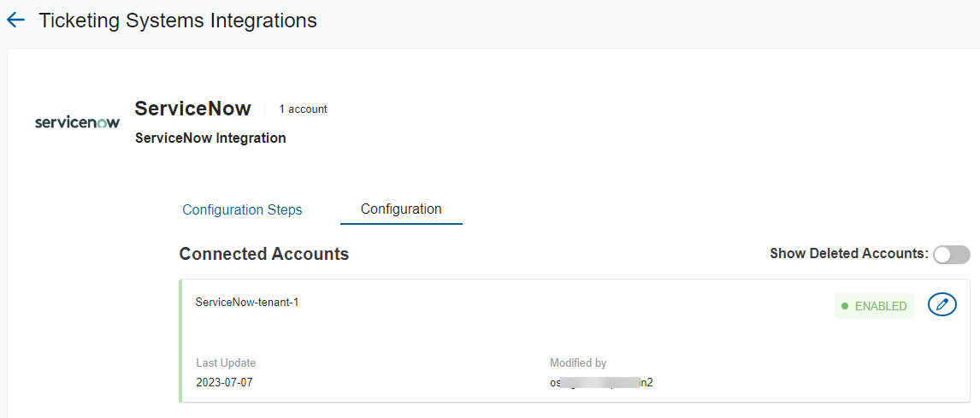Toggle Show Deleted Accounts switch
Image resolution: width=980 pixels, height=418 pixels.
951,254
